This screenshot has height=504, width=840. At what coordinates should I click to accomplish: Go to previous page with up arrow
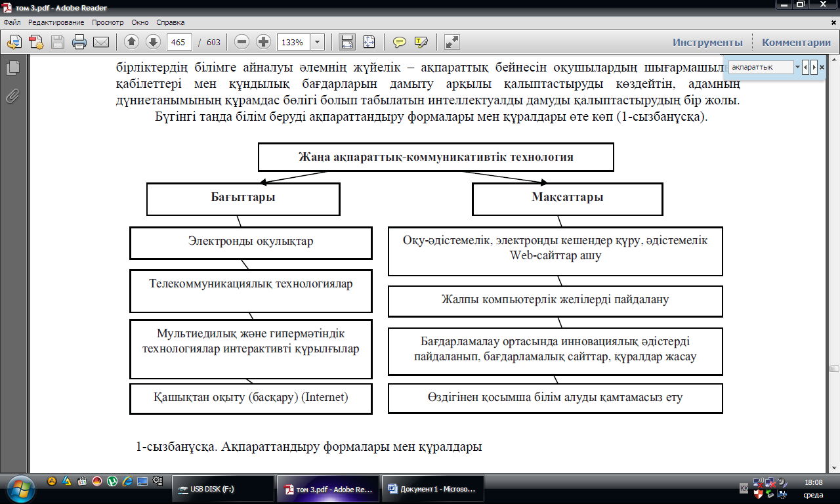click(x=131, y=42)
